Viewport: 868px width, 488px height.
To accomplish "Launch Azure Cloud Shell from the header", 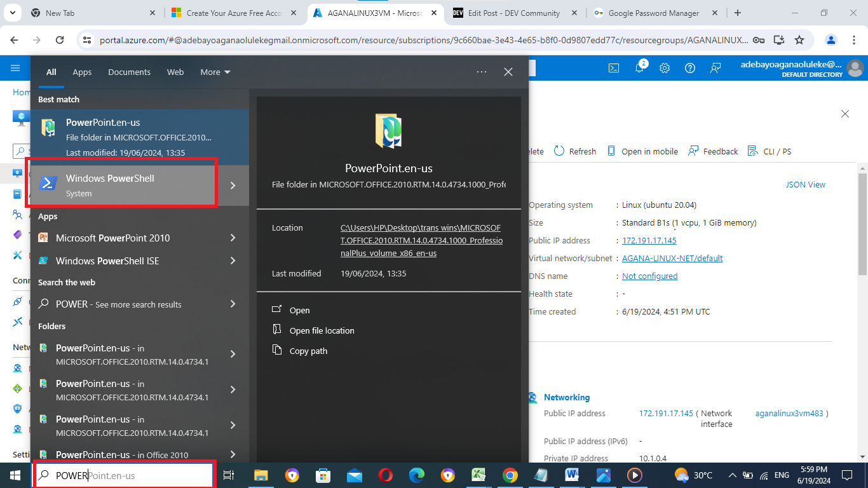I will click(614, 68).
